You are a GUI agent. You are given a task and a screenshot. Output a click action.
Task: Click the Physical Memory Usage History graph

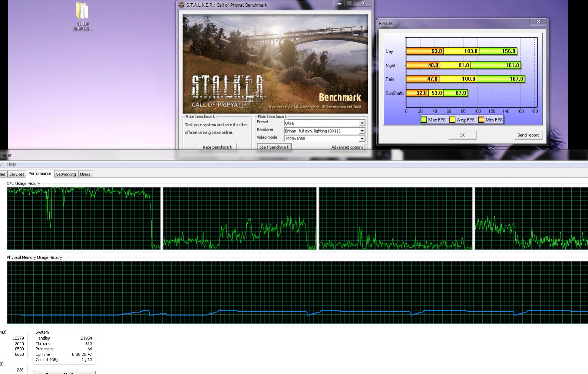pos(297,293)
